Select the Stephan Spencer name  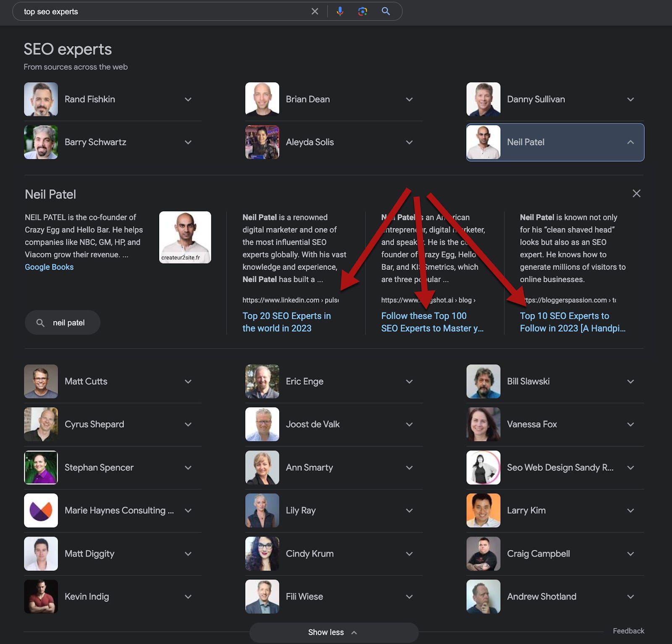[x=99, y=468]
